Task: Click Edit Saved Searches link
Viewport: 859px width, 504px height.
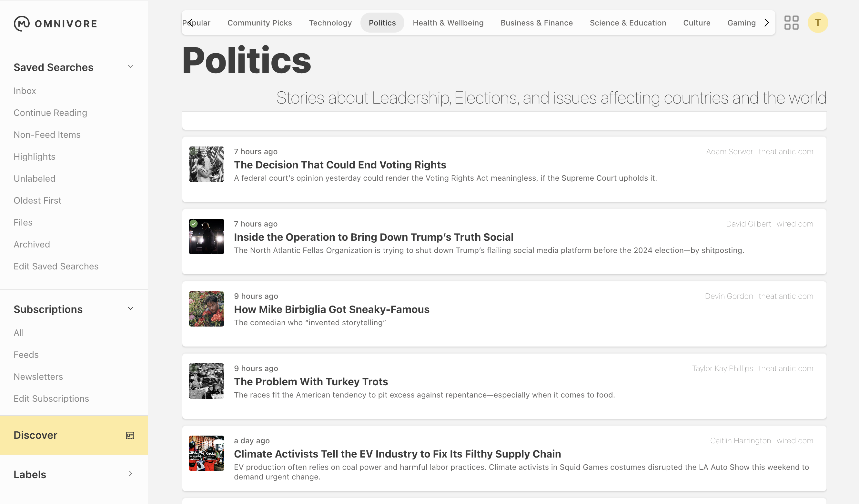Action: click(x=56, y=266)
